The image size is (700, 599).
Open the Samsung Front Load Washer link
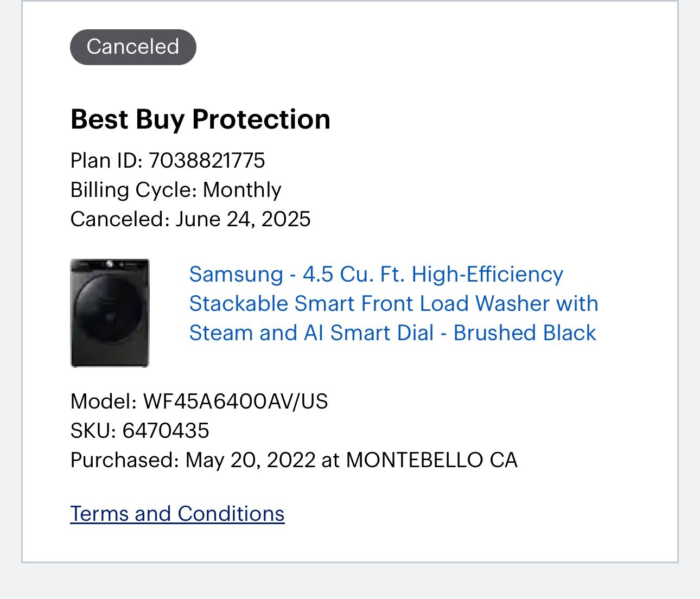393,303
